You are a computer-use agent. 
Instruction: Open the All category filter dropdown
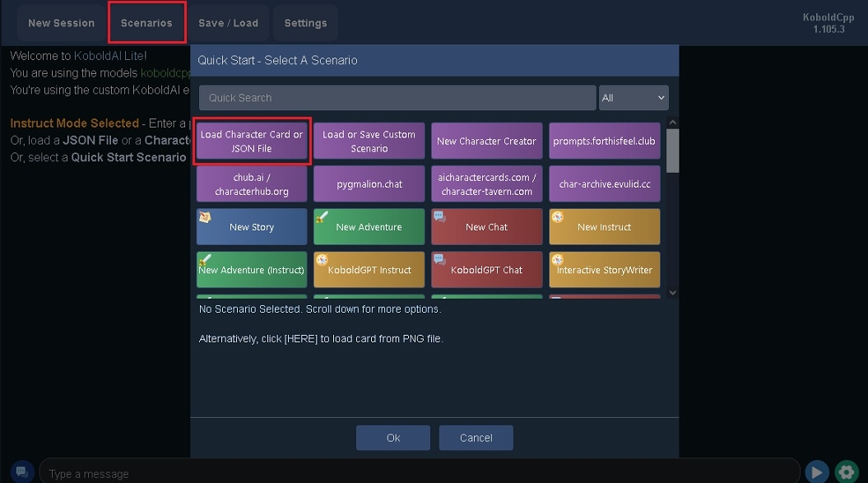(x=633, y=98)
